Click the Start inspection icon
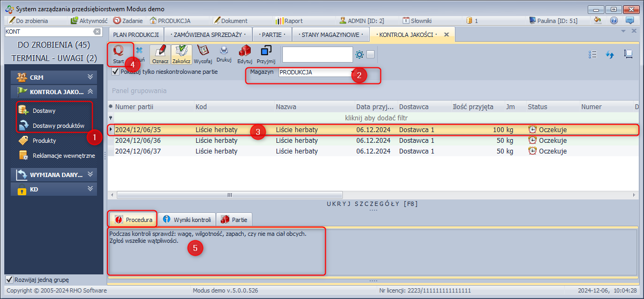Viewport: 644px width, 299px height. pos(118,52)
